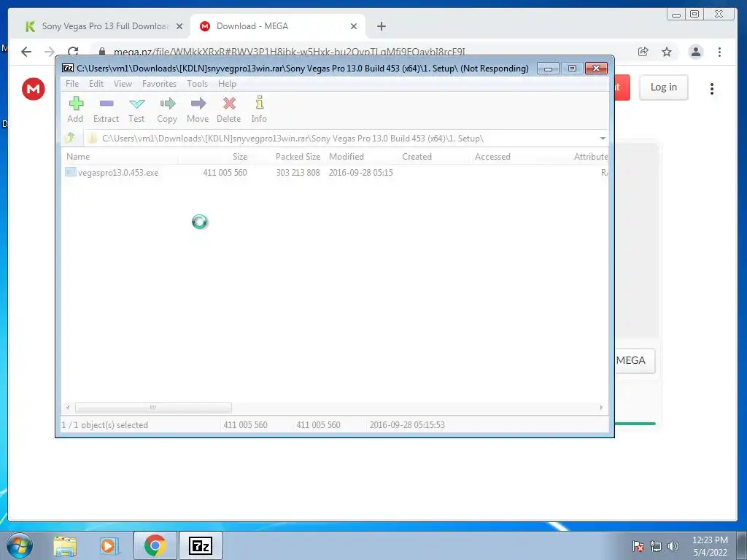Click the network tray icon

click(656, 546)
